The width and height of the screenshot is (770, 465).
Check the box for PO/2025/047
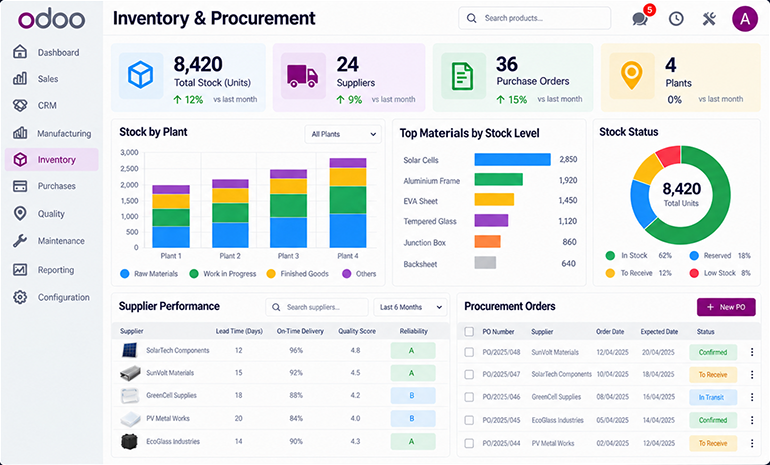point(469,375)
